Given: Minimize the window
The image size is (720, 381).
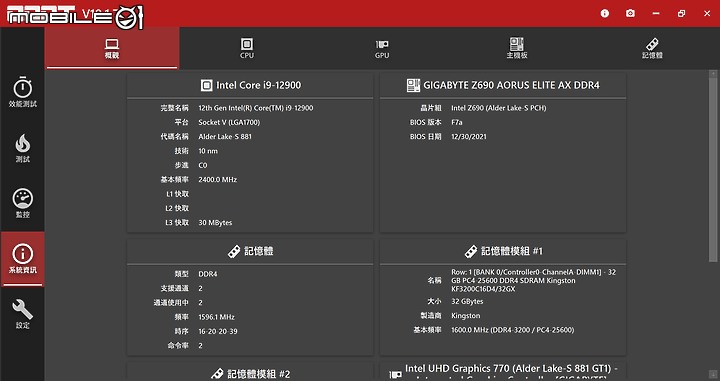Looking at the screenshot, I should coord(656,13).
